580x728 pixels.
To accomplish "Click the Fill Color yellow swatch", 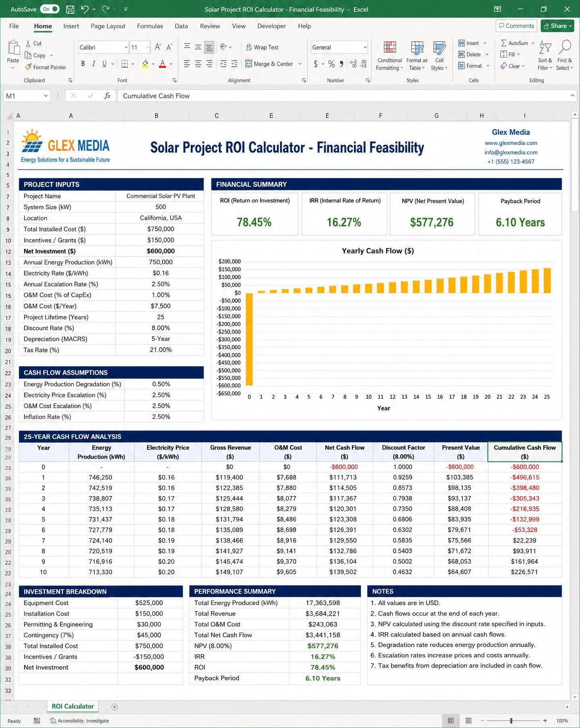I will [145, 64].
